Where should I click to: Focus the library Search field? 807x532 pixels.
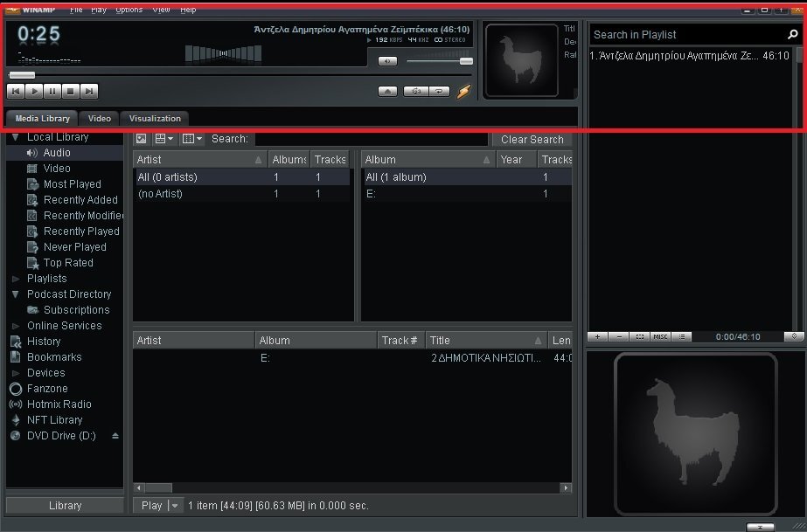click(x=371, y=139)
